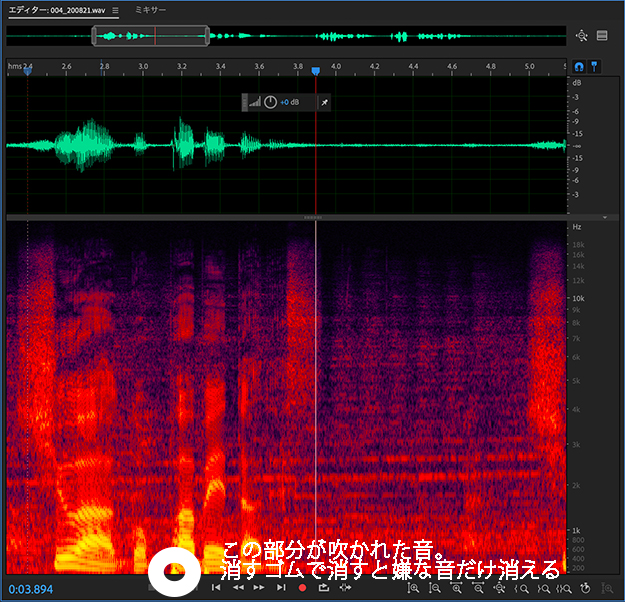625x602 pixels.
Task: Click the record button in transport
Action: tap(304, 588)
